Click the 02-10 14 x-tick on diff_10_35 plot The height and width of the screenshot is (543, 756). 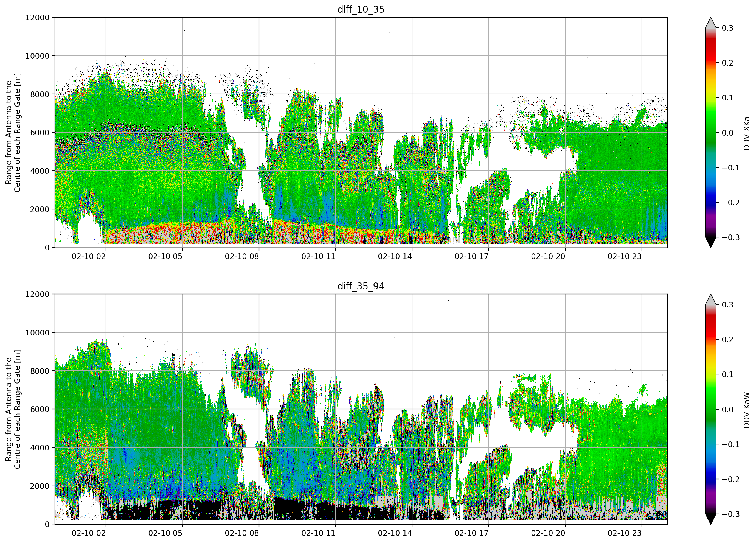coord(395,256)
